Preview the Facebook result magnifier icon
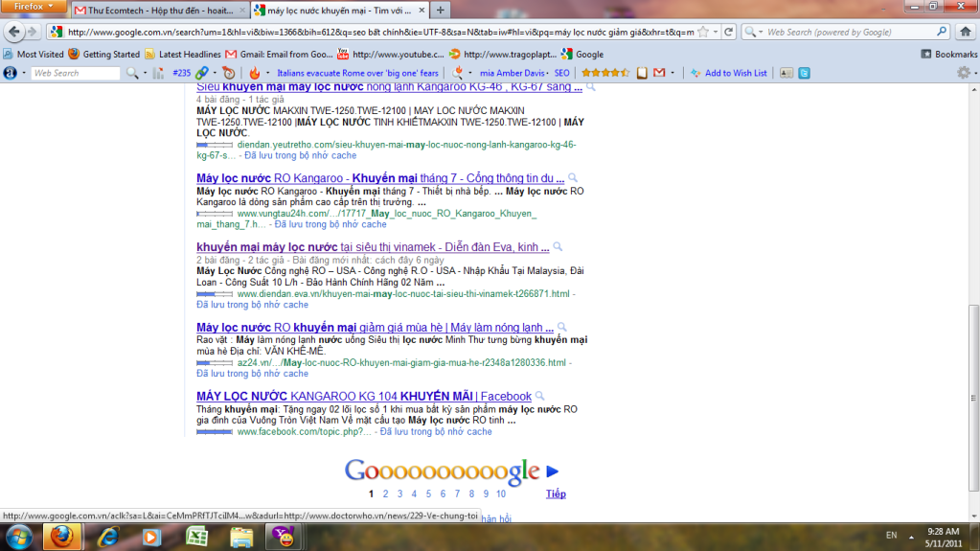Viewport: 980px width, 551px height. (x=540, y=397)
